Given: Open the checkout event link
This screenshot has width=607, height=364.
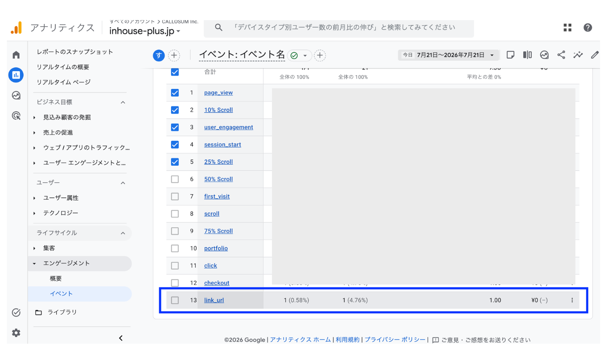Looking at the screenshot, I should 217,283.
